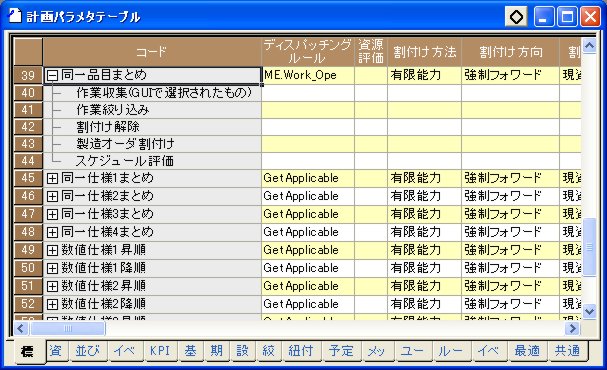Open the 基 tab
The width and height of the screenshot is (607, 370).
click(190, 351)
